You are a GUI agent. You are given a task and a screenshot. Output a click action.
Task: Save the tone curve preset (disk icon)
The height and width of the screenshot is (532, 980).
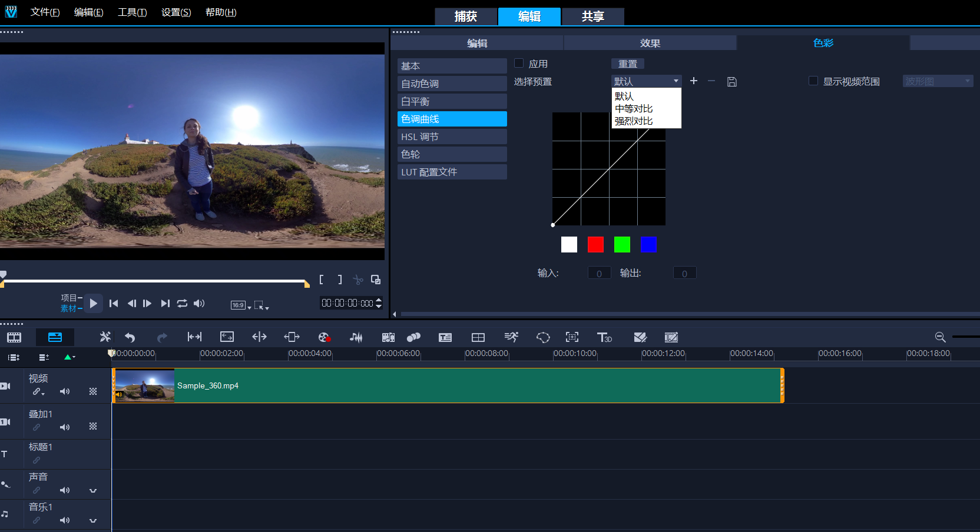[732, 82]
